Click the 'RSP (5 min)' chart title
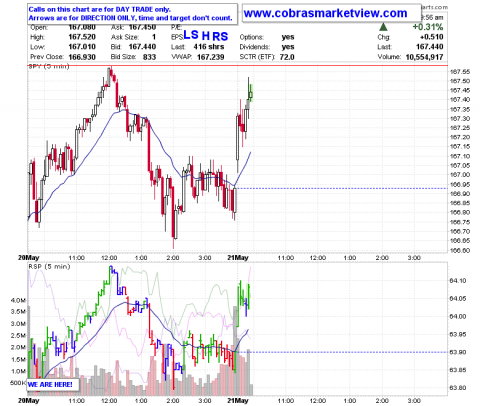The width and height of the screenshot is (480, 406). [49, 267]
